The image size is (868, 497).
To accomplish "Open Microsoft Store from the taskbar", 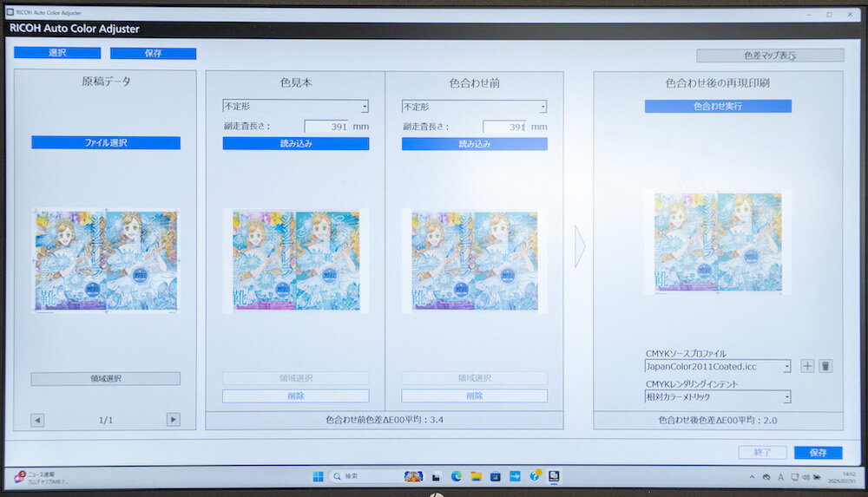I will pos(496,476).
